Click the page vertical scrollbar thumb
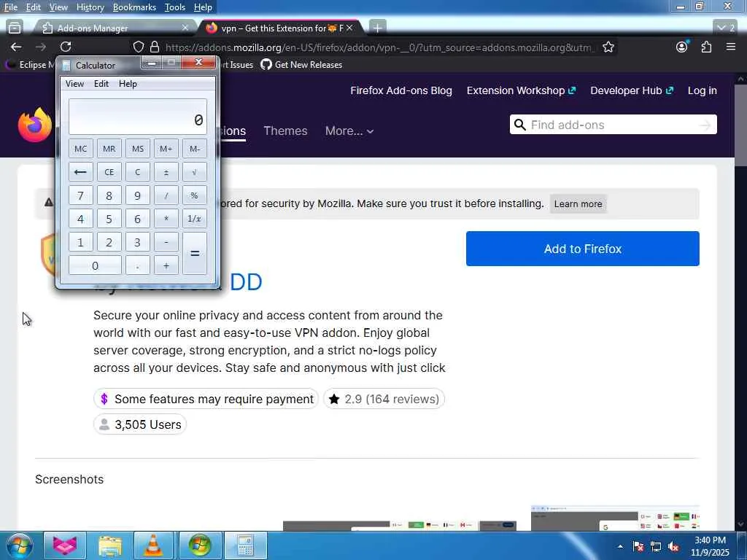747x560 pixels. coord(740,125)
